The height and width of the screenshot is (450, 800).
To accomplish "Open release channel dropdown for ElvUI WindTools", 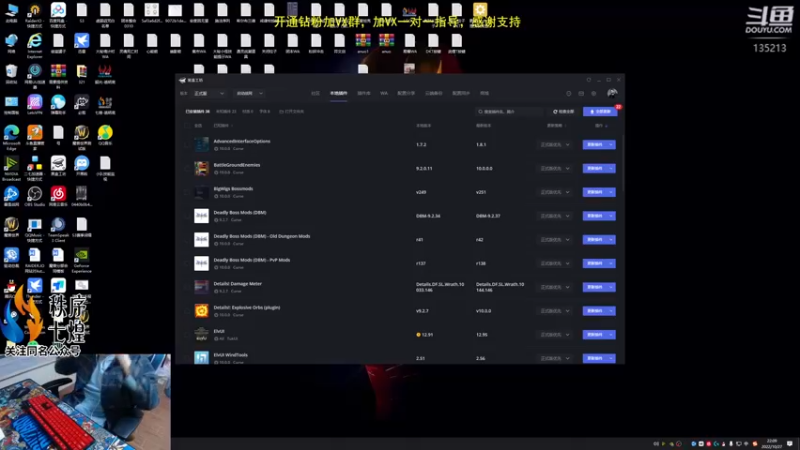I will [x=555, y=358].
